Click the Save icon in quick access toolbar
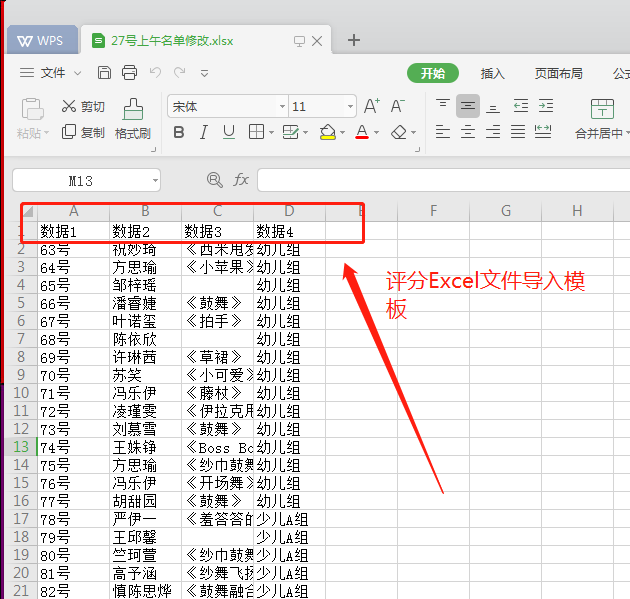 tap(105, 73)
